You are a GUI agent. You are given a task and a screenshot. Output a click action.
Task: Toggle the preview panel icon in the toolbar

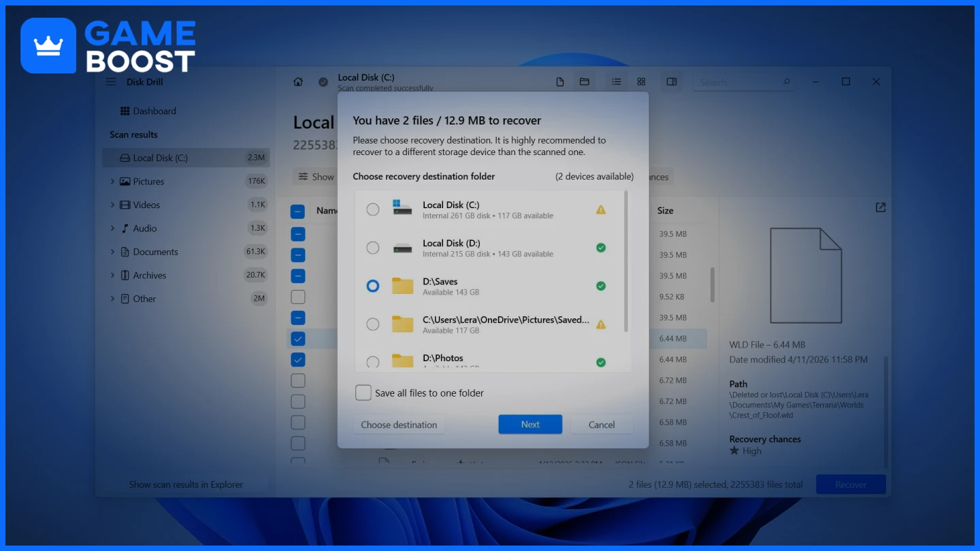click(x=672, y=82)
